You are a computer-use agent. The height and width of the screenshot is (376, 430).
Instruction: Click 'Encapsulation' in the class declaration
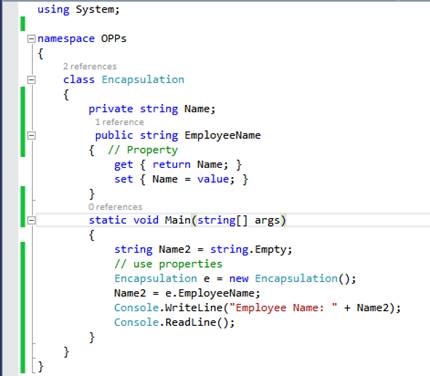[143, 80]
